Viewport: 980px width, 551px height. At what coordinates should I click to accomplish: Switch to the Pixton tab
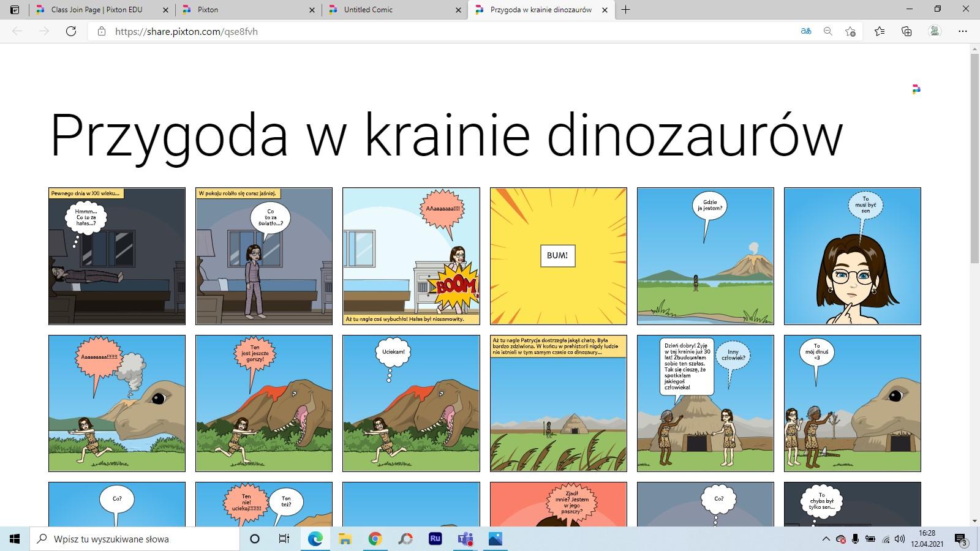(248, 10)
